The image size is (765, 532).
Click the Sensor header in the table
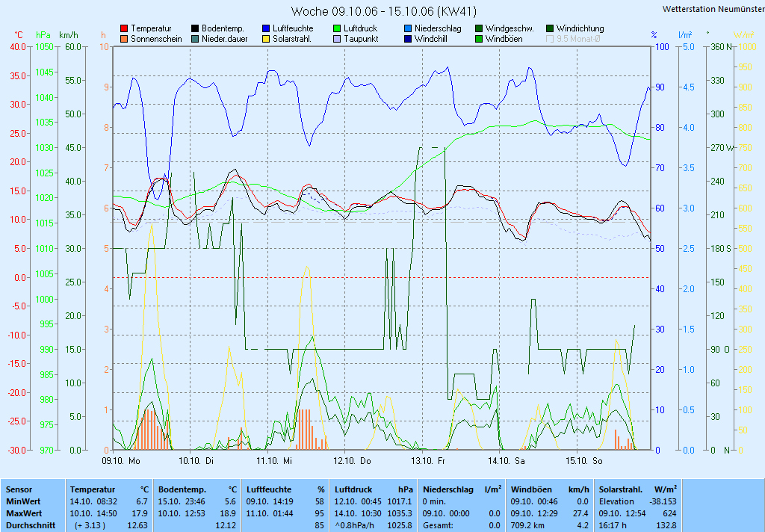point(19,489)
